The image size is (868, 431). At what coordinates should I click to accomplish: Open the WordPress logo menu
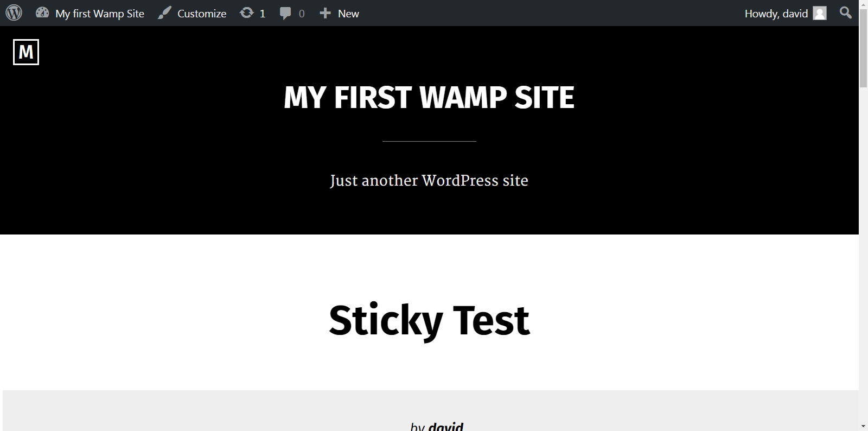14,13
